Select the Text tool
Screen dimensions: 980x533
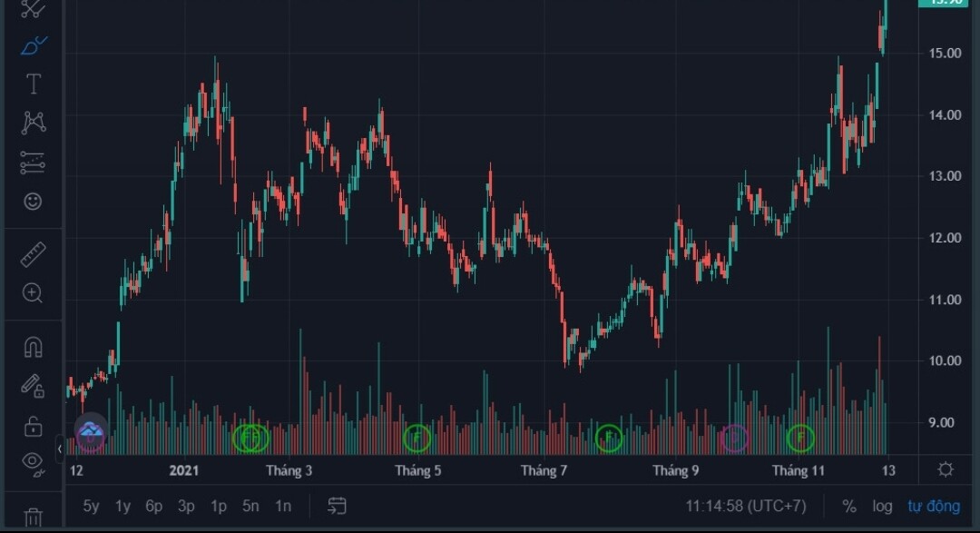[x=34, y=84]
